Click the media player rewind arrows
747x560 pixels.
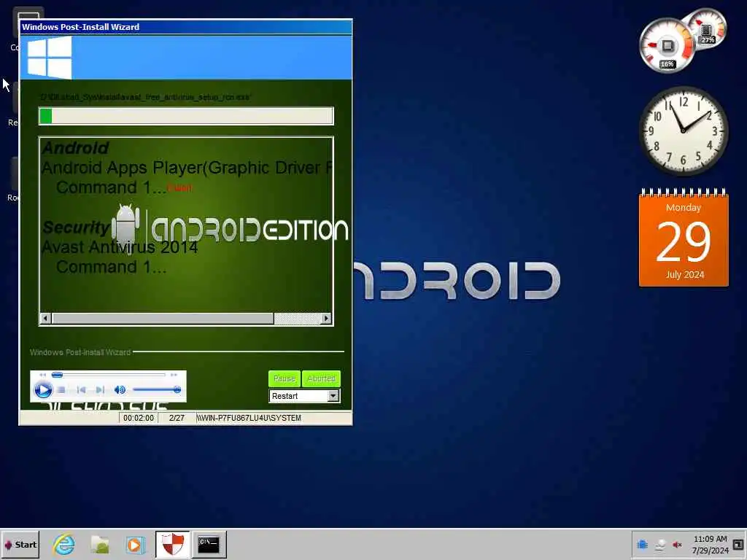(42, 375)
